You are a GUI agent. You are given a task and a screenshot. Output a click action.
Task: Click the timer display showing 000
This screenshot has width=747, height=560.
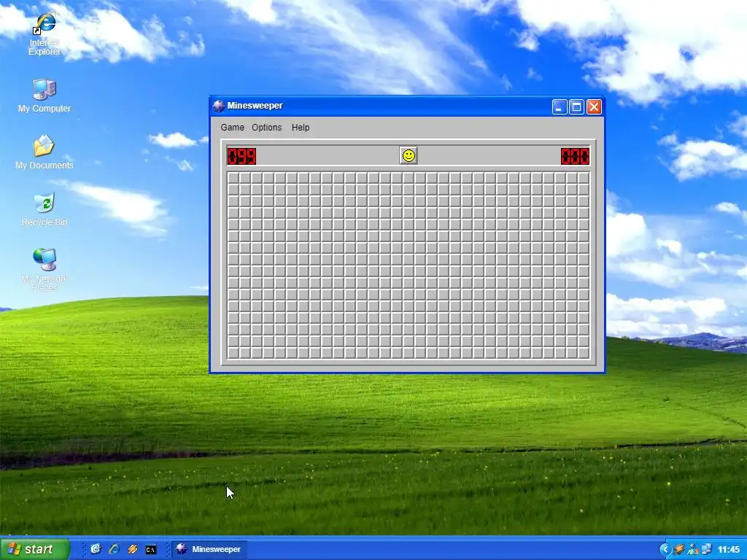click(575, 156)
